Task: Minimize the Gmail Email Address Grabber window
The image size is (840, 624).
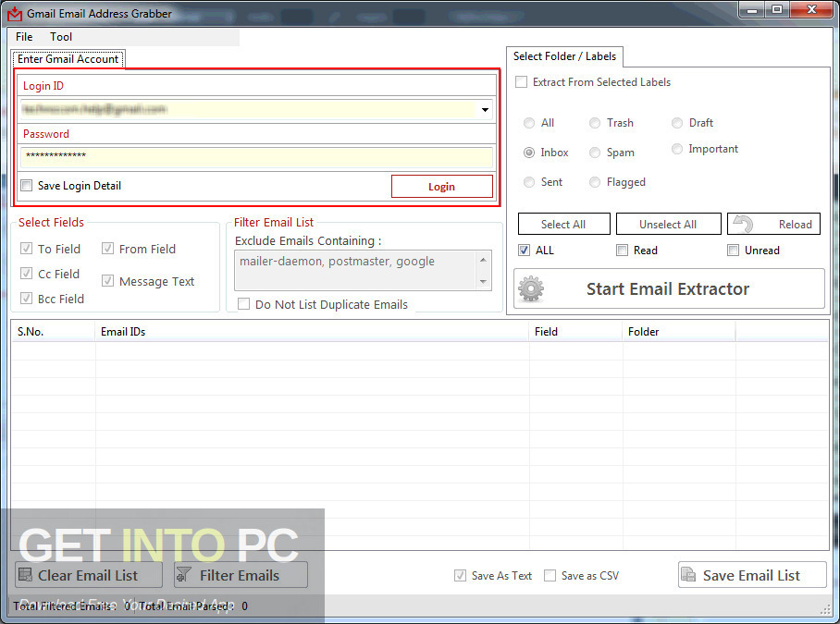Action: tap(751, 9)
